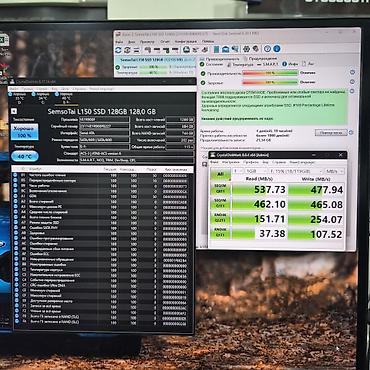Click the gear configuration icon in Hard Disk Sentinel toolbar

(x=246, y=49)
